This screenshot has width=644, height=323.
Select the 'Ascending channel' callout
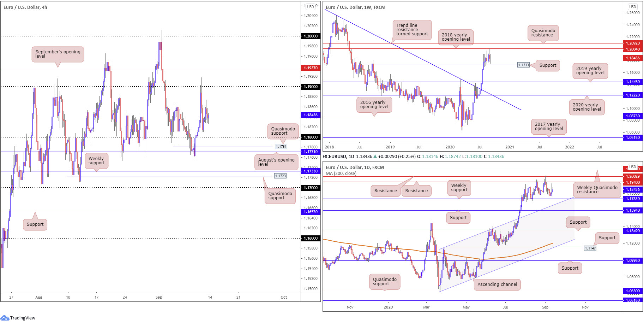coord(497,284)
